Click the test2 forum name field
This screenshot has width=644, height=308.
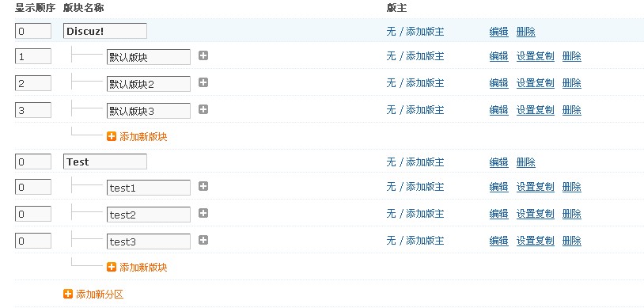pyautogui.click(x=149, y=215)
